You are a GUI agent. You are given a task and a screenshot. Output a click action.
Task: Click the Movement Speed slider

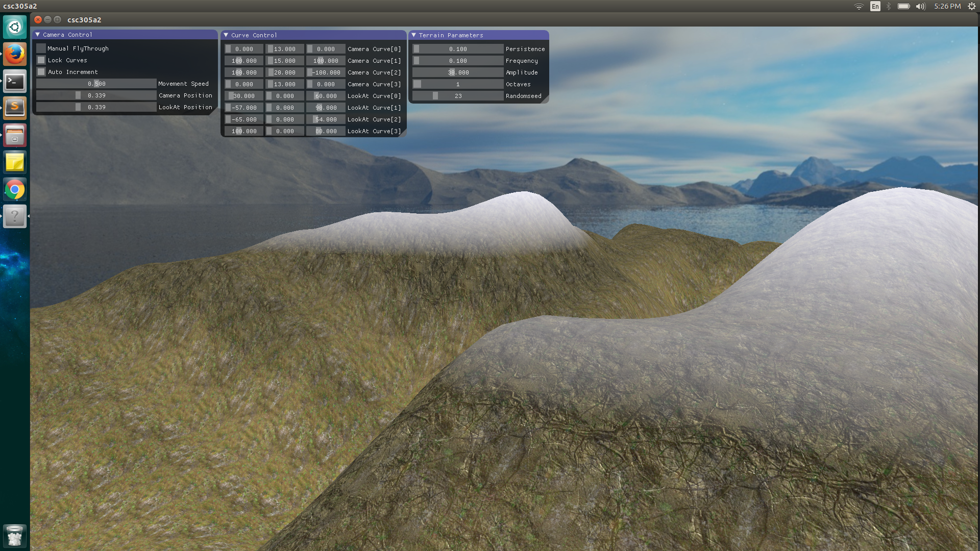(96, 84)
